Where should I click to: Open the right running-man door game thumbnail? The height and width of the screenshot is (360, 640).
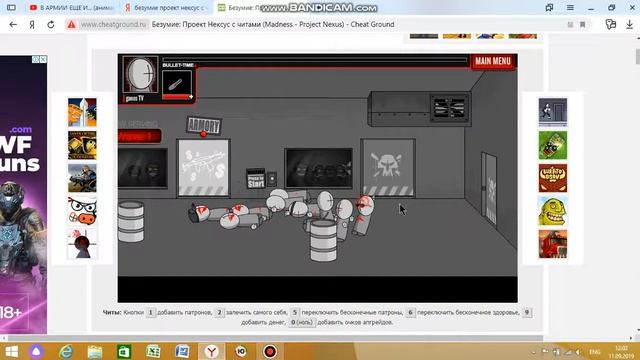tap(553, 112)
